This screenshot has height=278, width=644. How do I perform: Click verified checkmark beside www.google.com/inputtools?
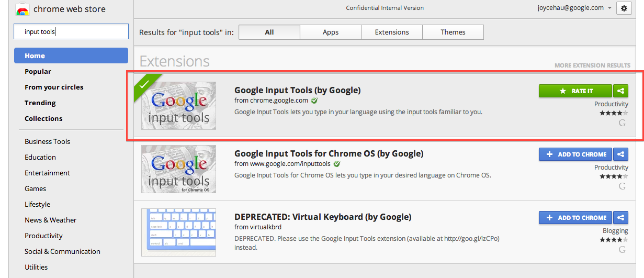pos(336,164)
